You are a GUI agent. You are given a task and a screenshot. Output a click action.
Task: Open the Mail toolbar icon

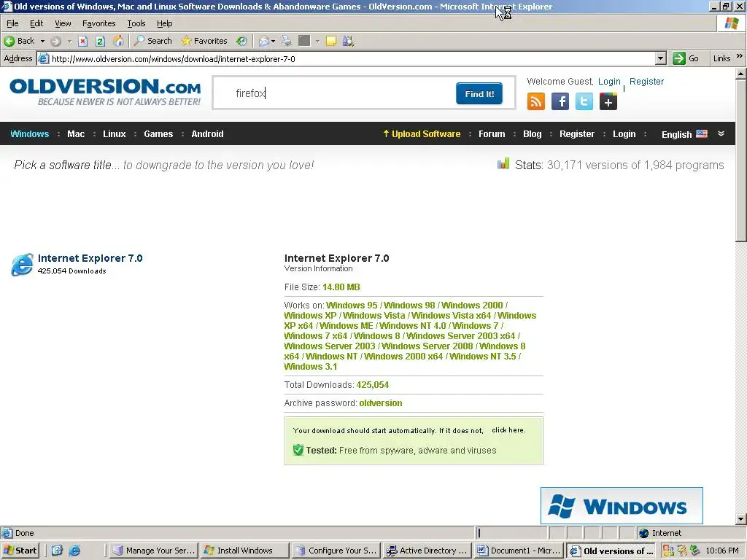pos(264,41)
